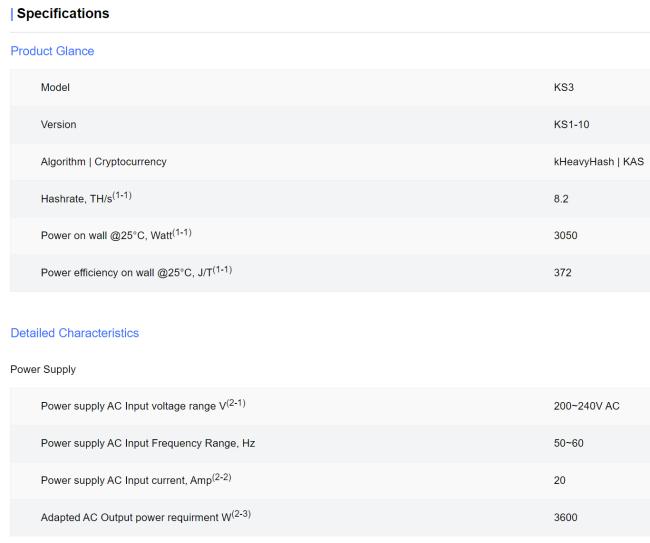Image resolution: width=650 pixels, height=543 pixels.
Task: Click the 372 J/T efficiency value
Action: tap(563, 273)
